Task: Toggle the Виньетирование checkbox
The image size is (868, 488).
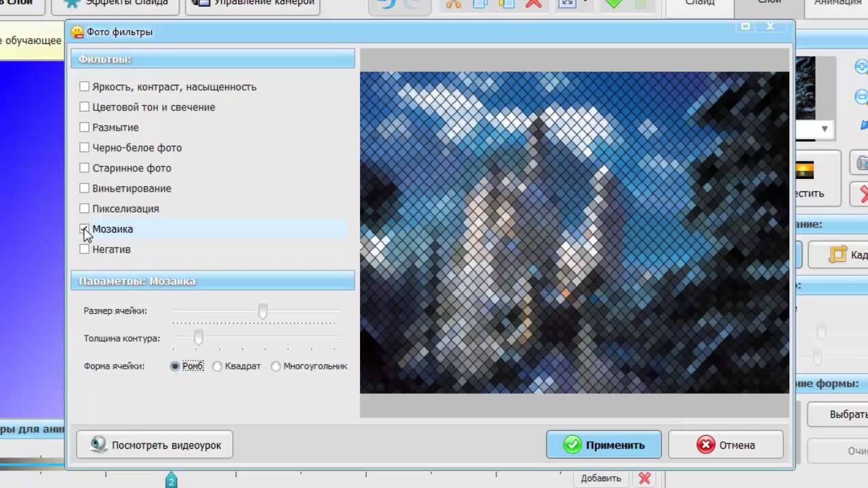Action: pos(84,188)
